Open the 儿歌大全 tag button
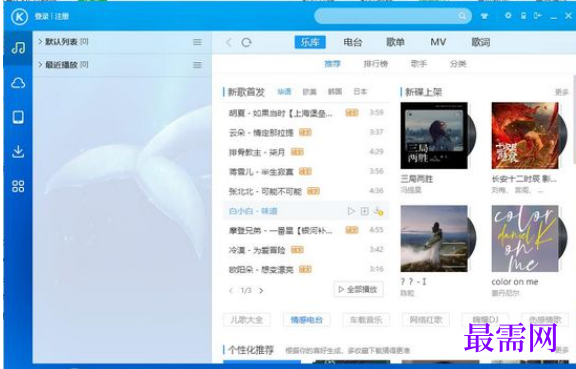 coord(246,320)
